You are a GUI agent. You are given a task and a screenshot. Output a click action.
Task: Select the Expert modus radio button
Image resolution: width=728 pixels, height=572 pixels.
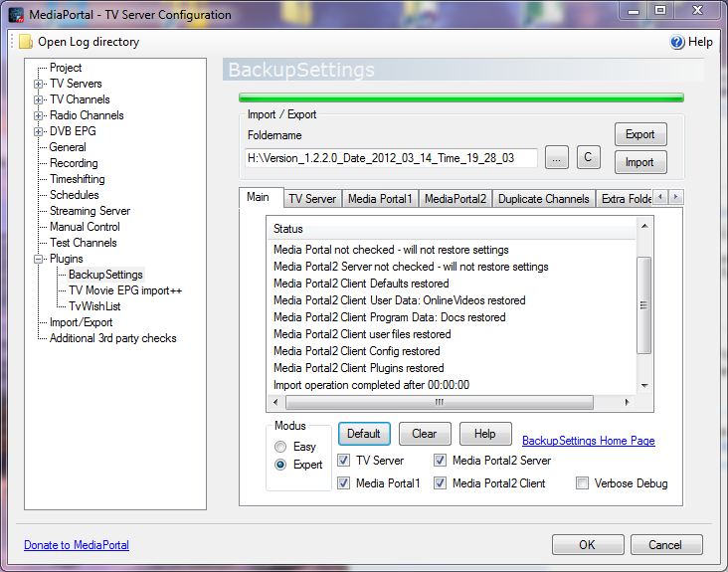coord(280,465)
